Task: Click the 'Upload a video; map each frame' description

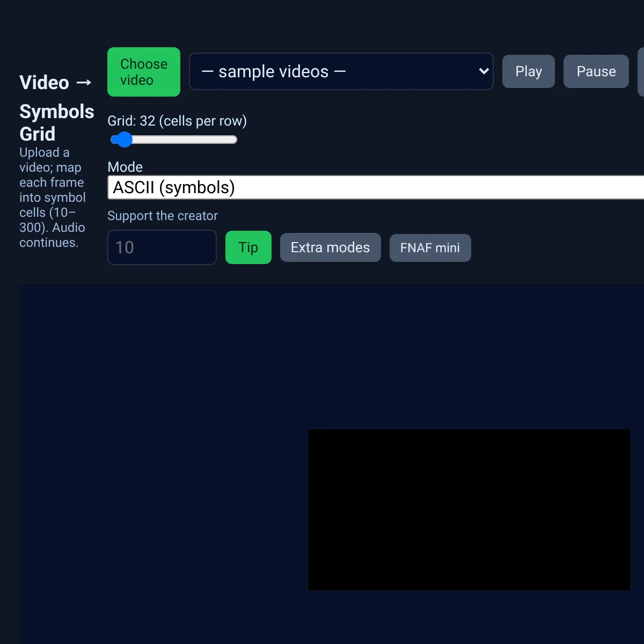Action: [x=53, y=197]
